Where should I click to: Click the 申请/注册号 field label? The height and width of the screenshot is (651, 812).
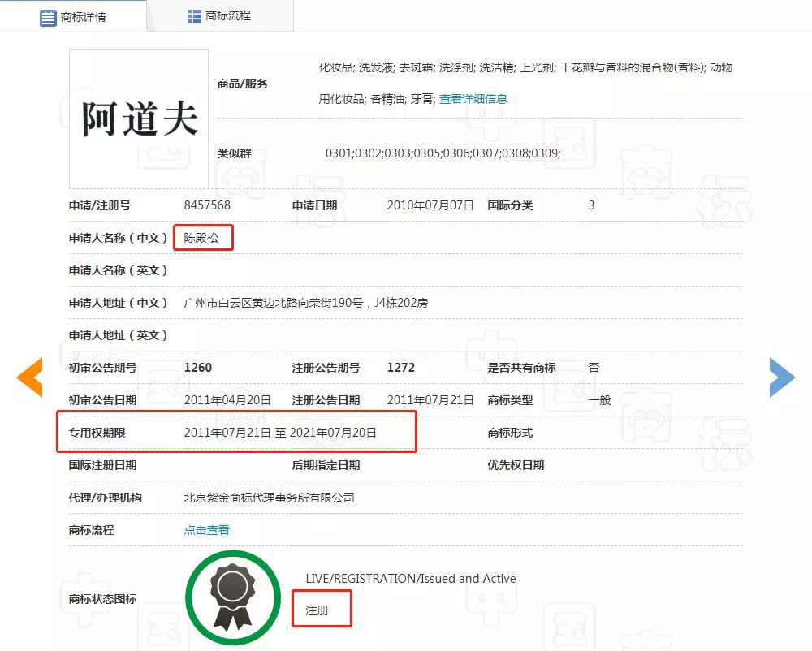[x=99, y=205]
